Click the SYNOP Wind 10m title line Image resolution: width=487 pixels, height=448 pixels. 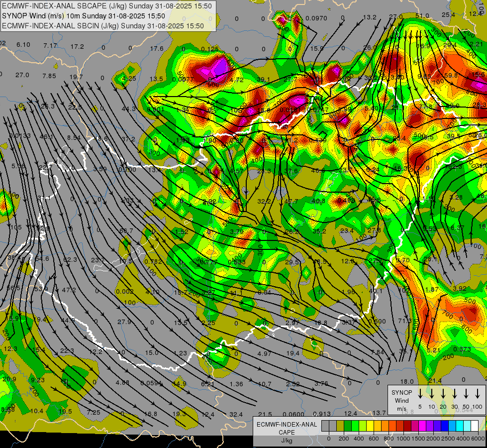tap(84, 16)
